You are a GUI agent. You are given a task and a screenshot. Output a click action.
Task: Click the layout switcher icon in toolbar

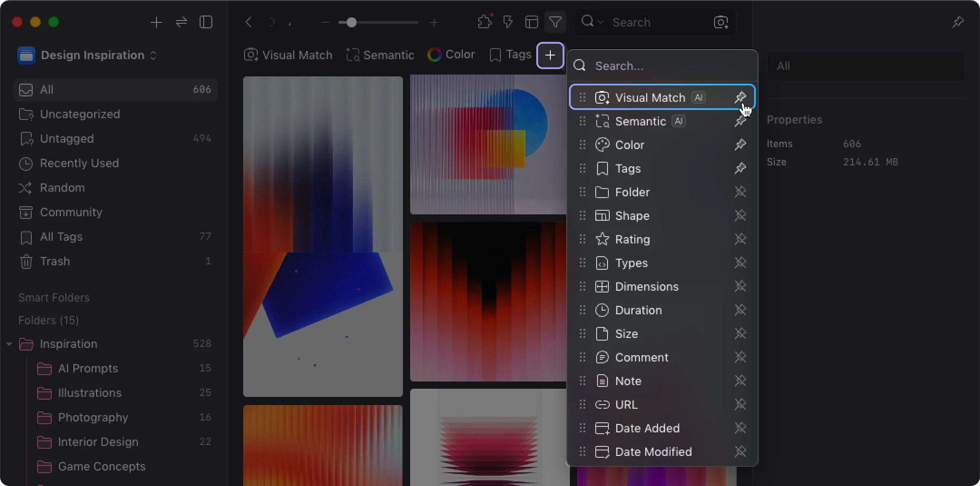coord(532,22)
